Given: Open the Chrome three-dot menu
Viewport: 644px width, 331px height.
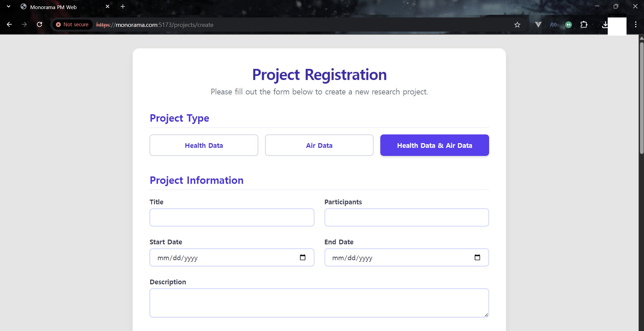Looking at the screenshot, I should click(x=636, y=25).
